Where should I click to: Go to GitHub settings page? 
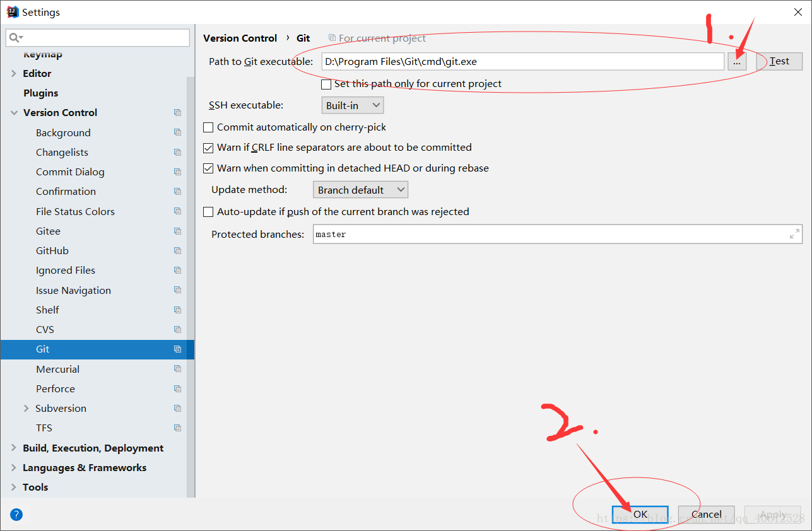click(52, 250)
